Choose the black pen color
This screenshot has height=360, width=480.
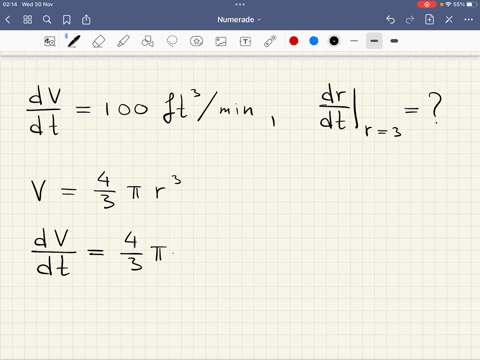pos(334,41)
